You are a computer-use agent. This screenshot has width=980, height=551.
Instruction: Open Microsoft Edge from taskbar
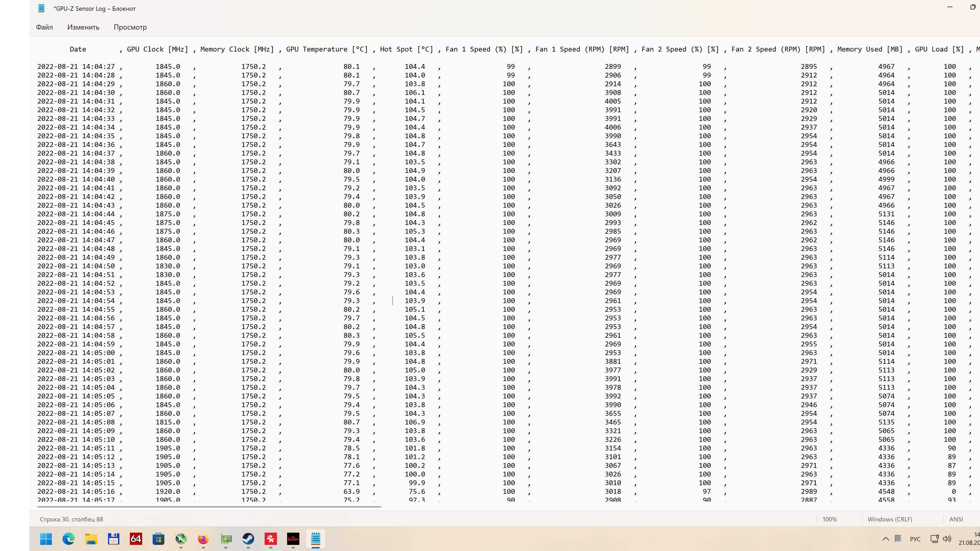click(68, 539)
